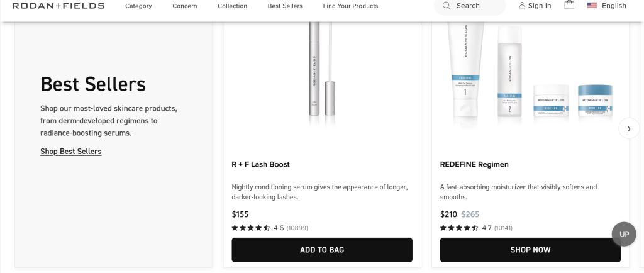Image resolution: width=644 pixels, height=273 pixels.
Task: Click the Lash Boost star rating
Action: coord(251,228)
